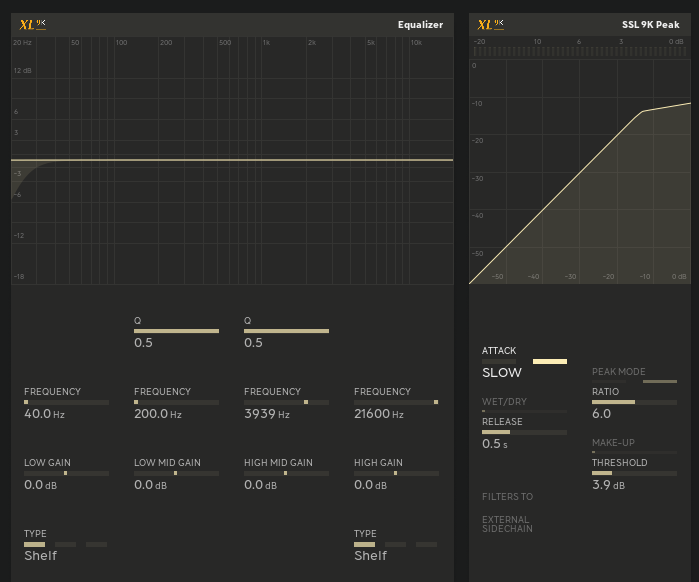
Task: Select the second high band Type segment
Action: click(395, 545)
